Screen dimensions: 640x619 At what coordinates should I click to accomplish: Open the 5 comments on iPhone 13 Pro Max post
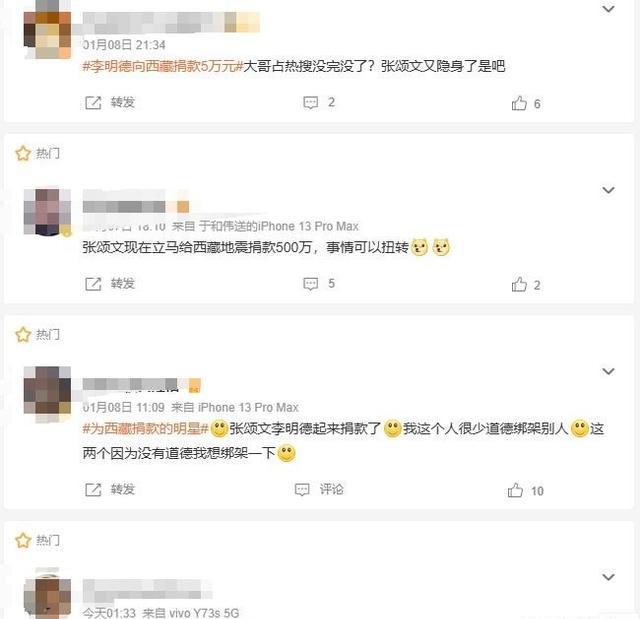(x=319, y=284)
